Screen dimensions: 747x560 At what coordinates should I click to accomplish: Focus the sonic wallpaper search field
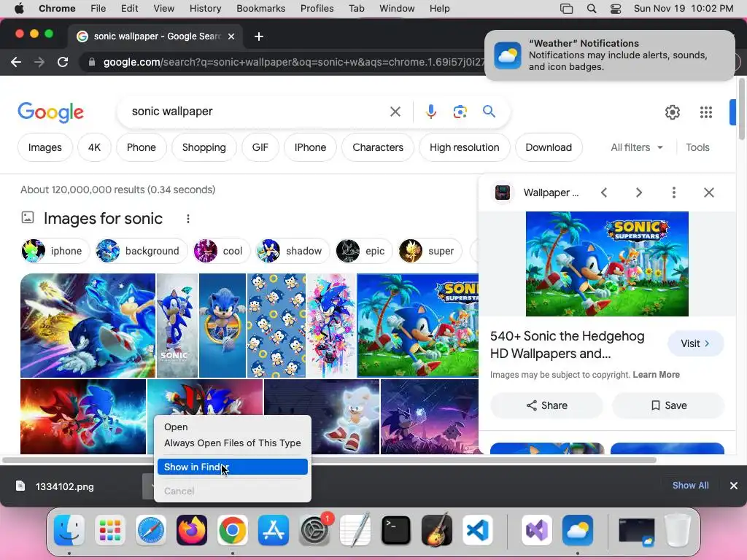tap(258, 112)
